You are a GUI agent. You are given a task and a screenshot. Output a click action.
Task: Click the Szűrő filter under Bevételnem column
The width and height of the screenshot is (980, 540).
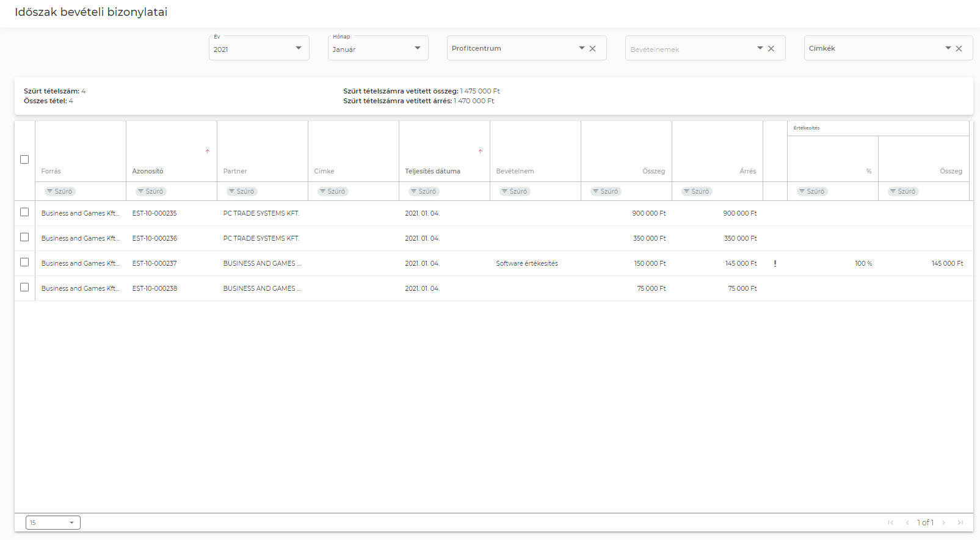tap(514, 192)
